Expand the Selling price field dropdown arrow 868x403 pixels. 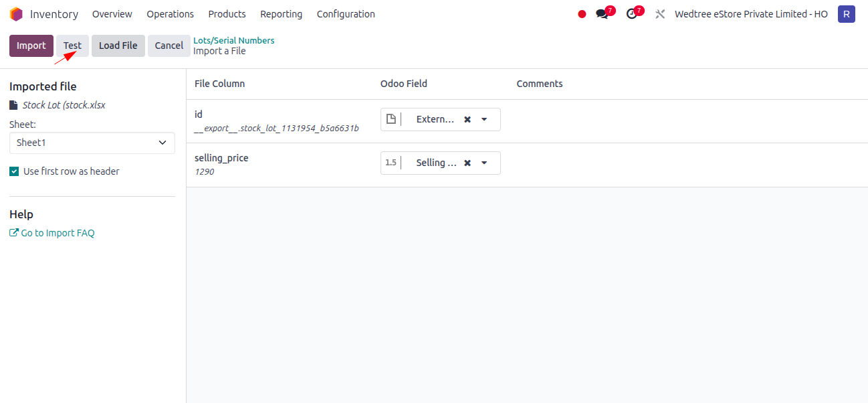coord(484,163)
